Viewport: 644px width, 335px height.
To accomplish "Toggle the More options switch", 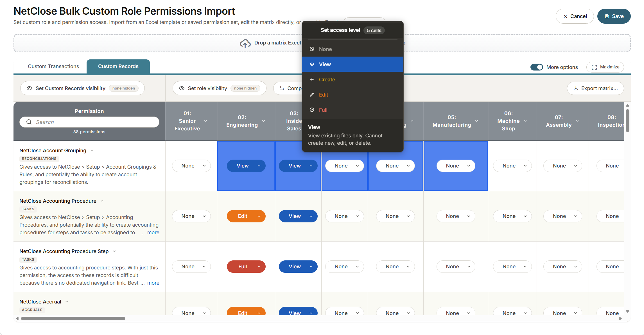I will pos(536,67).
